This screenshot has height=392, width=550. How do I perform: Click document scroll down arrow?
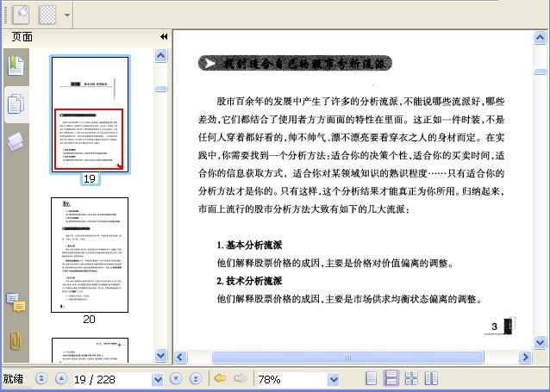[540, 342]
